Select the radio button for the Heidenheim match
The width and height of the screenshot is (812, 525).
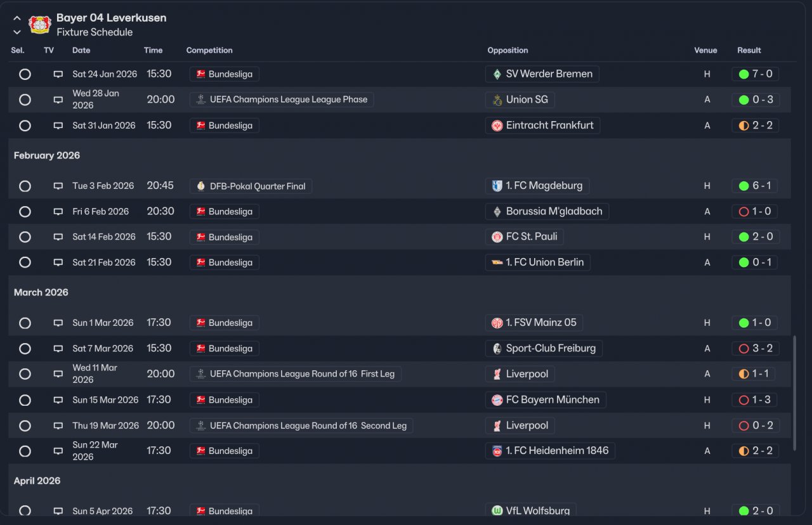[25, 451]
